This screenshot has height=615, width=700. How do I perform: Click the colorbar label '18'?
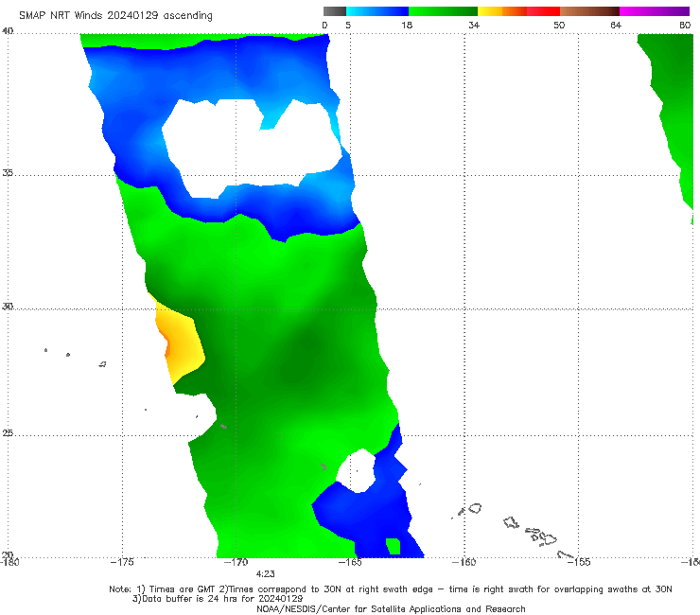[x=407, y=25]
